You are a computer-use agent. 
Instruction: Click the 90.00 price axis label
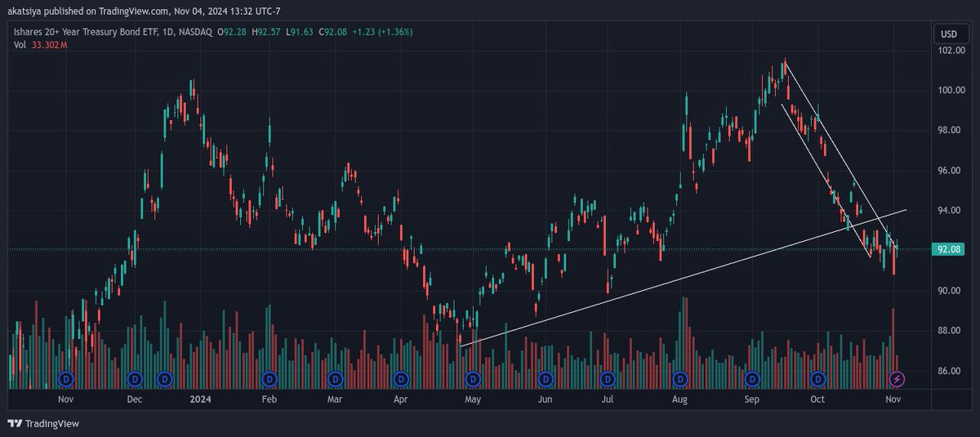point(949,291)
